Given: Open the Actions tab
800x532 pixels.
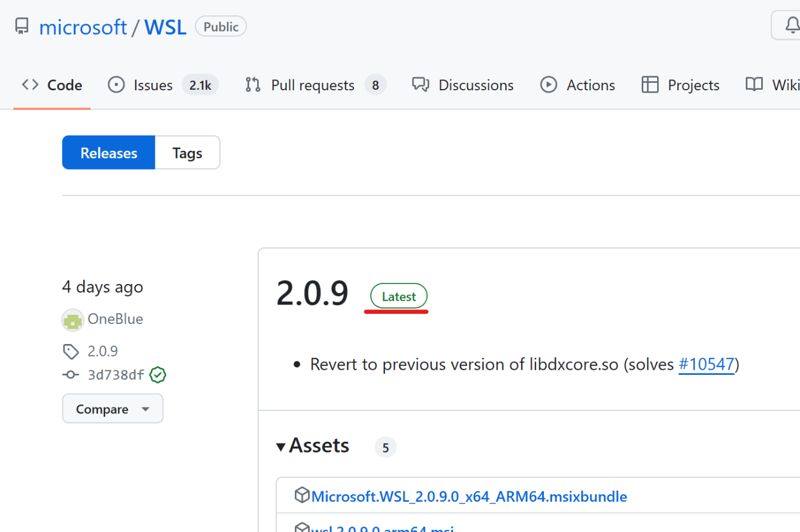Looking at the screenshot, I should click(578, 85).
